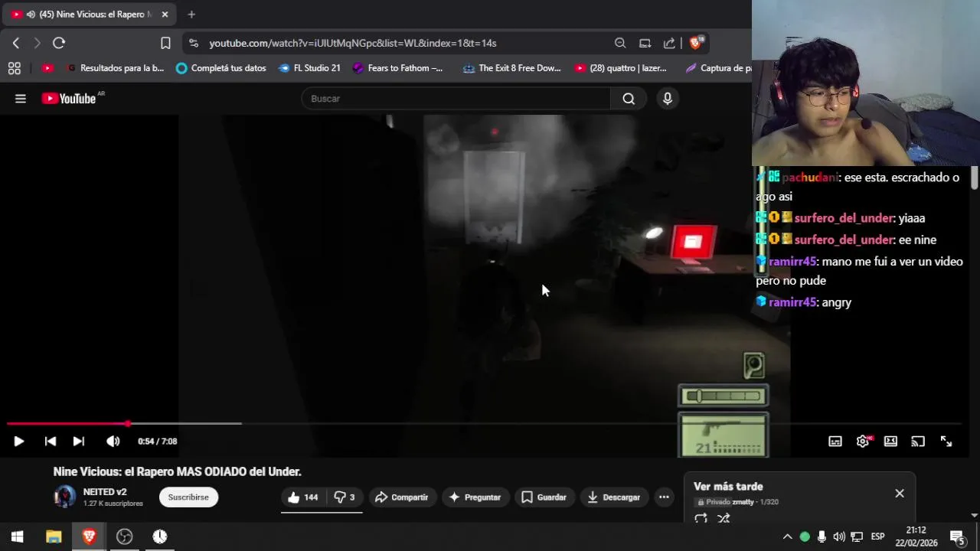Viewport: 980px width, 551px height.
Task: Open Windows Start menu
Action: coord(18,536)
